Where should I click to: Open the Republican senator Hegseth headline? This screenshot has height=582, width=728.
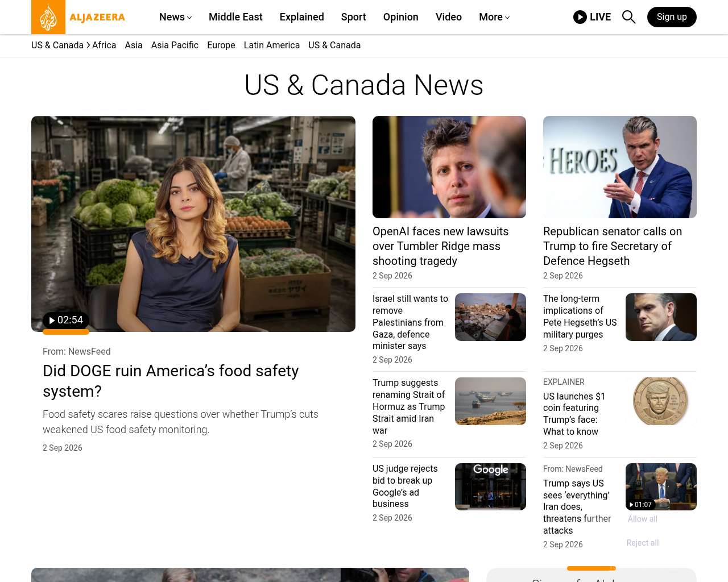pos(613,246)
